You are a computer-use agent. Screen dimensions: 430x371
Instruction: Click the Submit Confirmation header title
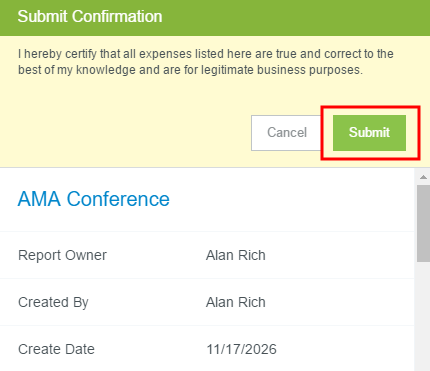[90, 16]
